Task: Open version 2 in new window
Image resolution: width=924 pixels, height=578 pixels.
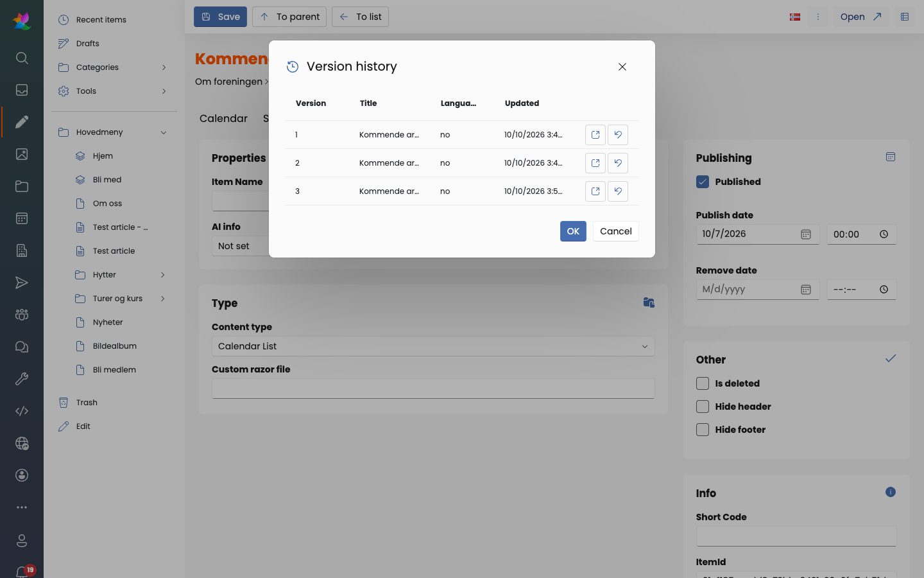Action: coord(595,163)
